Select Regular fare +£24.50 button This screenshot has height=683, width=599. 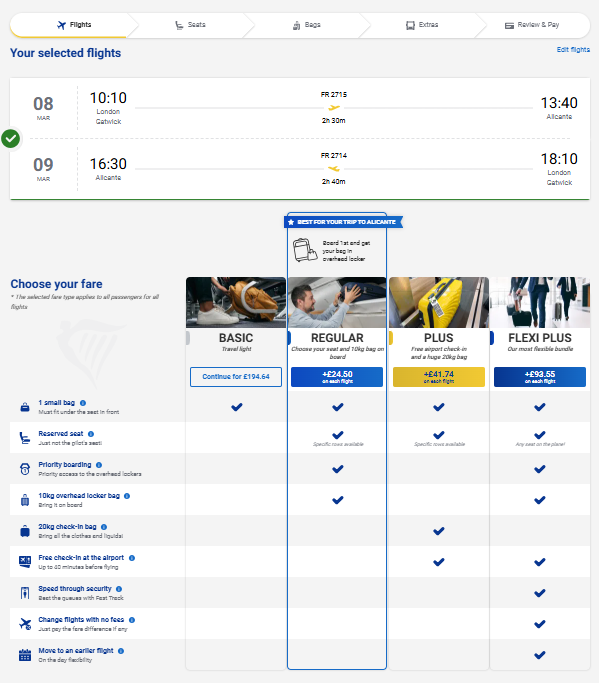tap(337, 377)
